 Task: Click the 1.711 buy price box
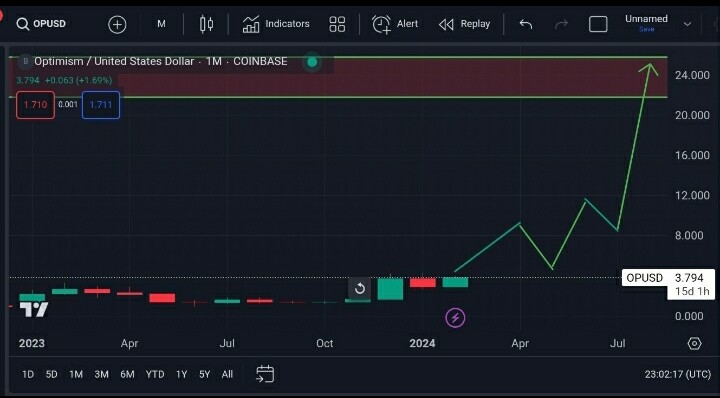coord(101,105)
